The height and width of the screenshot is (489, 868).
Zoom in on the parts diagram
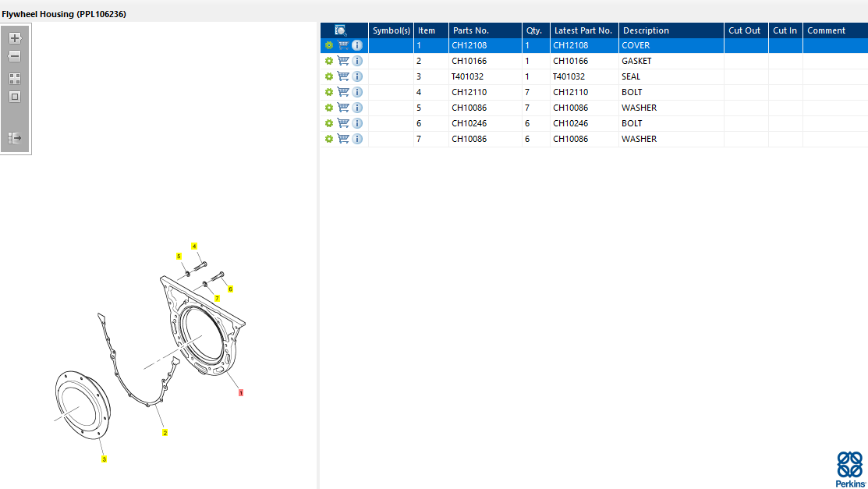pyautogui.click(x=15, y=38)
